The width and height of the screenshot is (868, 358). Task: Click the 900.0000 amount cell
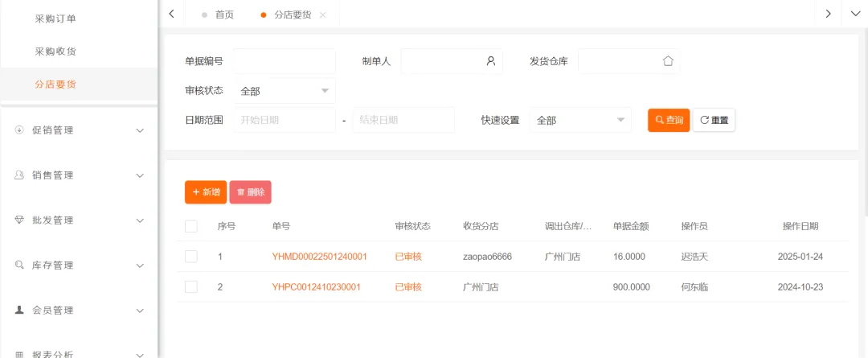[x=632, y=287]
